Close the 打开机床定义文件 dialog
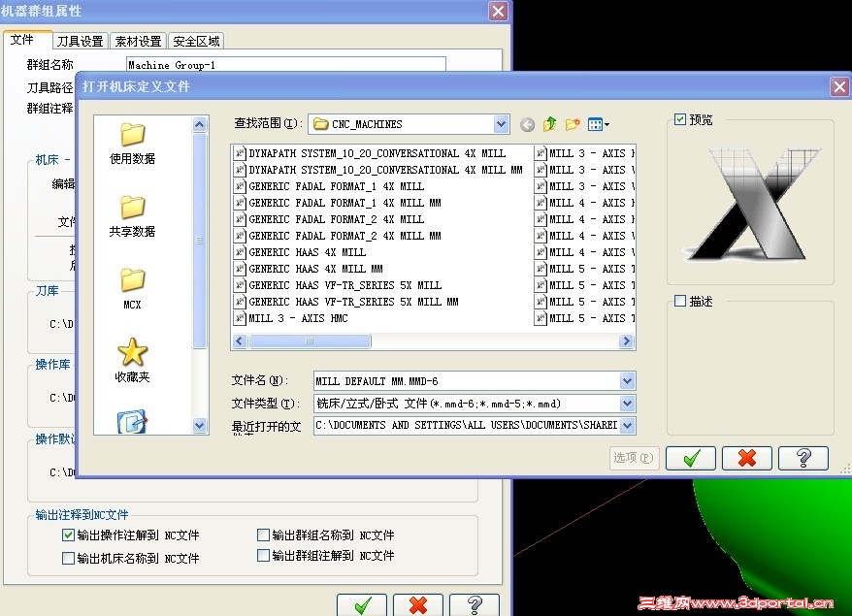This screenshot has width=852, height=616. coord(839,86)
